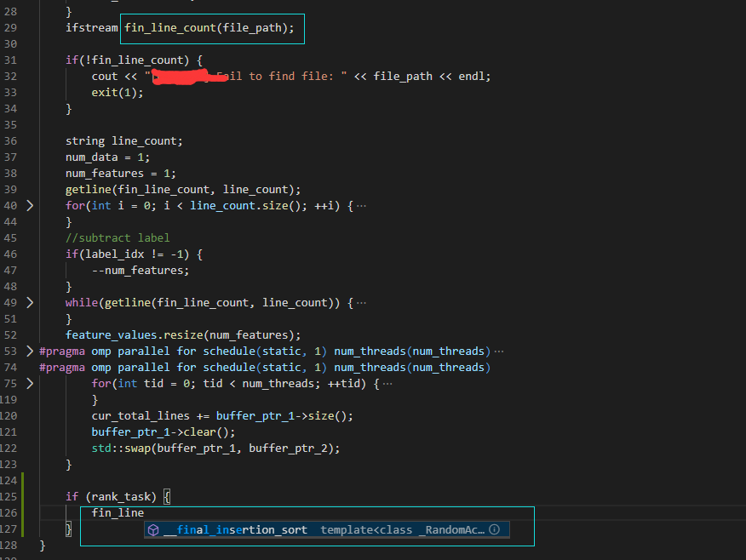The width and height of the screenshot is (746, 560).
Task: Click 'num_features = 1;' assignment
Action: point(121,174)
